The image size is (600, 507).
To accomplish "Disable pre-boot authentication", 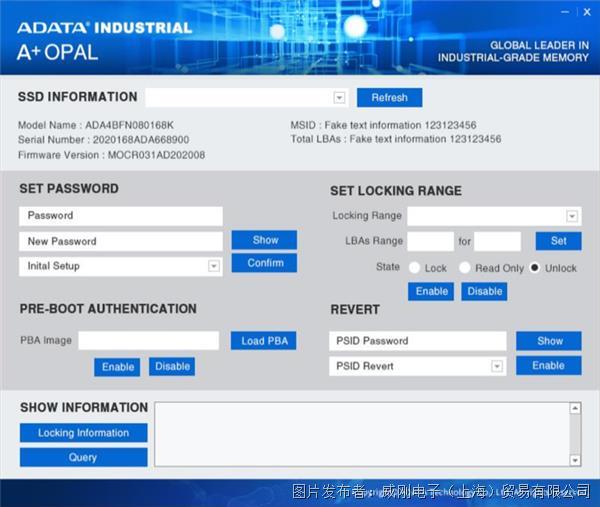I will point(172,367).
